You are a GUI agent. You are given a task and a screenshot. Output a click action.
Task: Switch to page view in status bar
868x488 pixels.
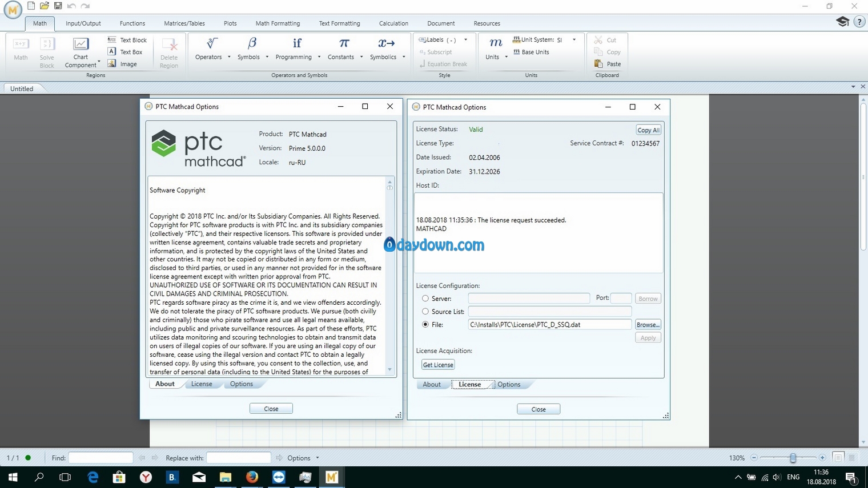click(838, 458)
